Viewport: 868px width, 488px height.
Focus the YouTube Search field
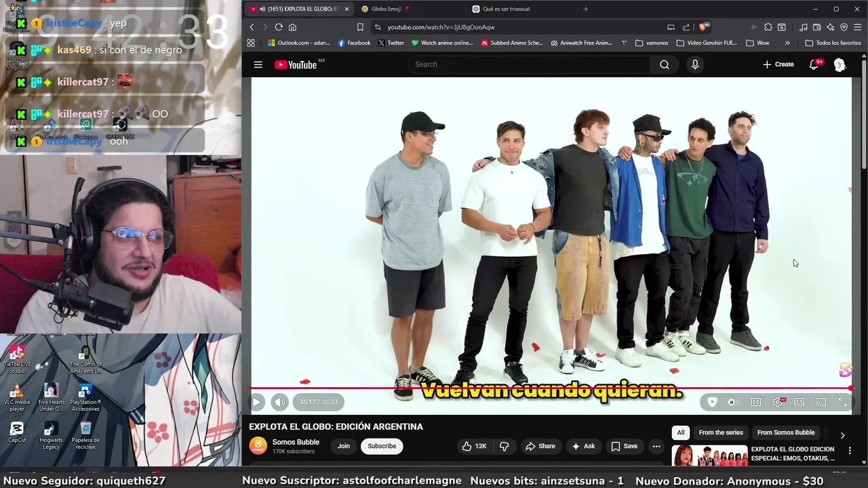coord(529,64)
